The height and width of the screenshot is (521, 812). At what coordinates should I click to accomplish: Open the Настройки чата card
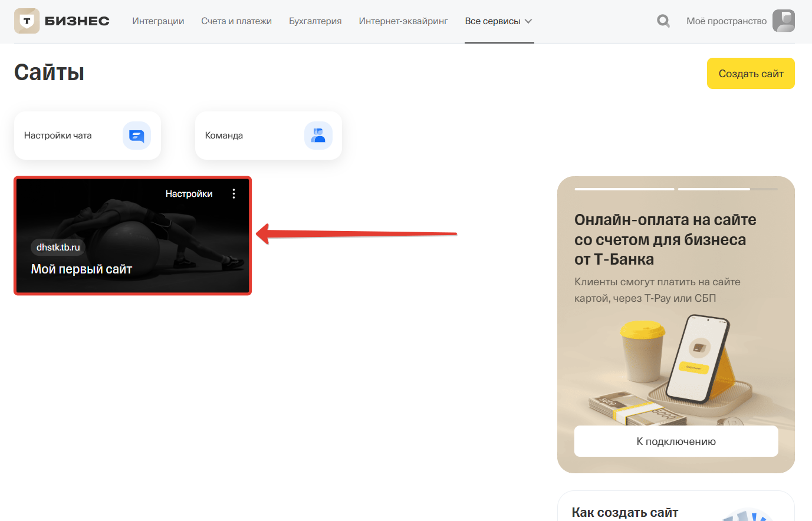pos(87,136)
